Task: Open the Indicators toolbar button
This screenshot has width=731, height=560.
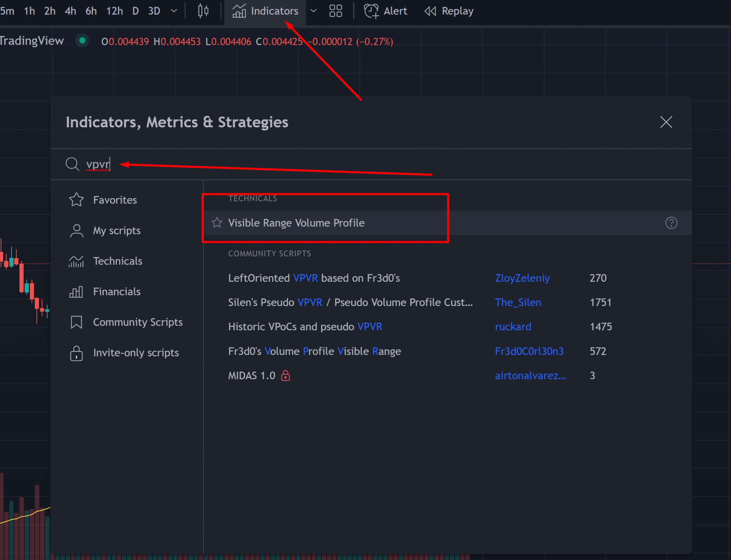Action: (265, 11)
